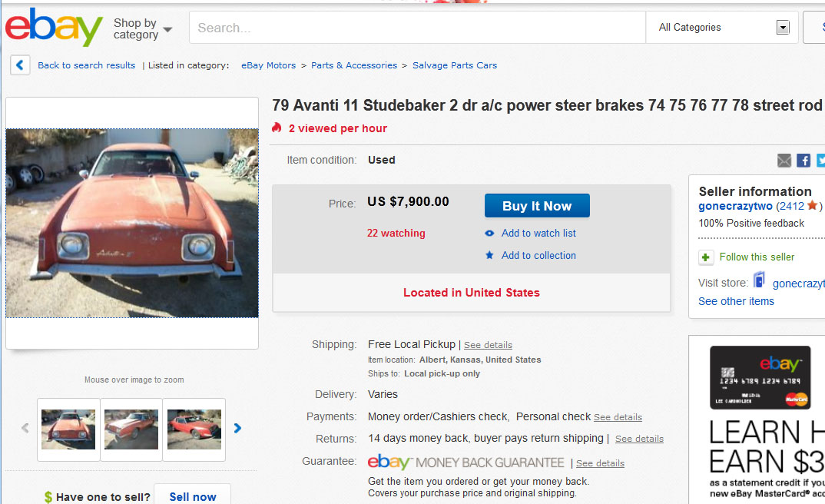The width and height of the screenshot is (825, 504).
Task: Click the store door icon next to Visit store
Action: (x=759, y=280)
